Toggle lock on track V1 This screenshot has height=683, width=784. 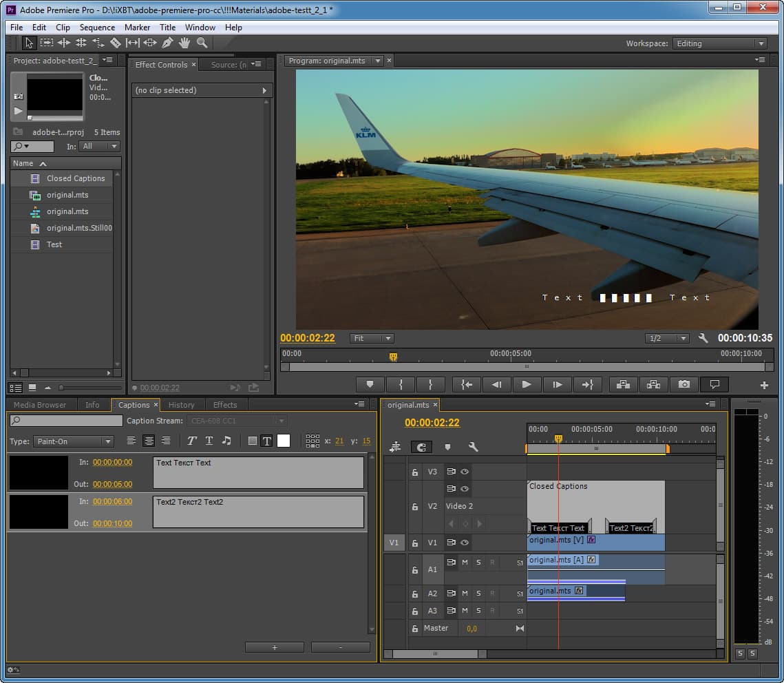tap(414, 543)
